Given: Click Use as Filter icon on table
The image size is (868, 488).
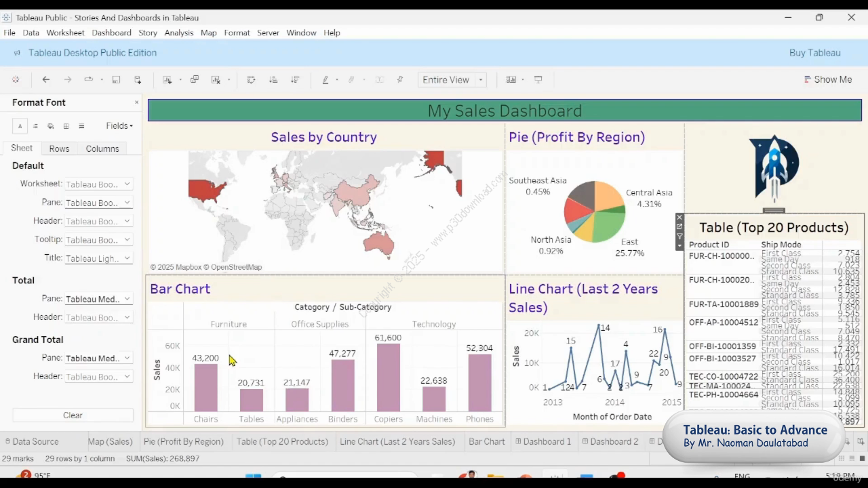Looking at the screenshot, I should coord(679,237).
